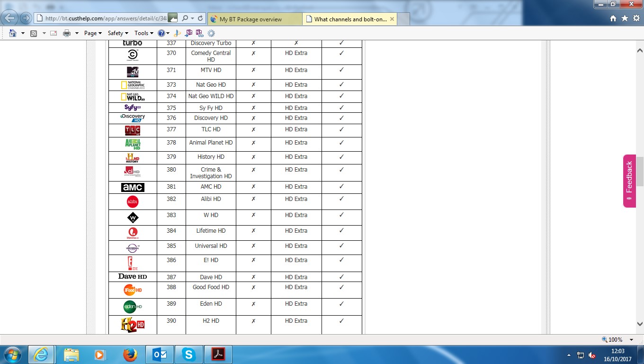Click the Refresh page icon
Screen dimensions: 644x364
tap(200, 18)
